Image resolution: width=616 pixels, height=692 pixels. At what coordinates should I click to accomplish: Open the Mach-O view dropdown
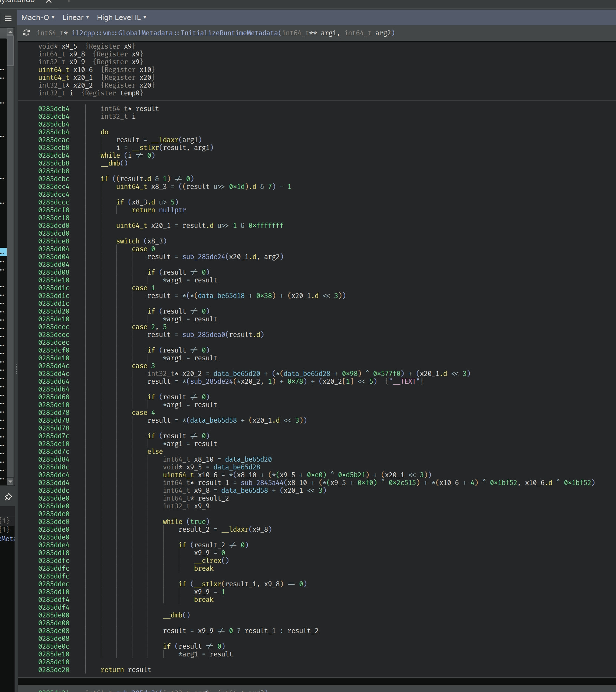tap(38, 17)
